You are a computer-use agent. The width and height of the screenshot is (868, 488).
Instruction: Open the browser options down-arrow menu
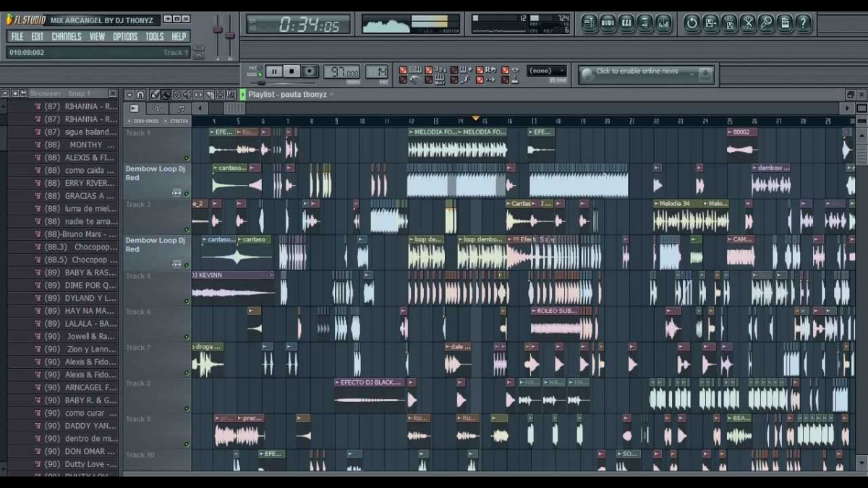coord(5,93)
